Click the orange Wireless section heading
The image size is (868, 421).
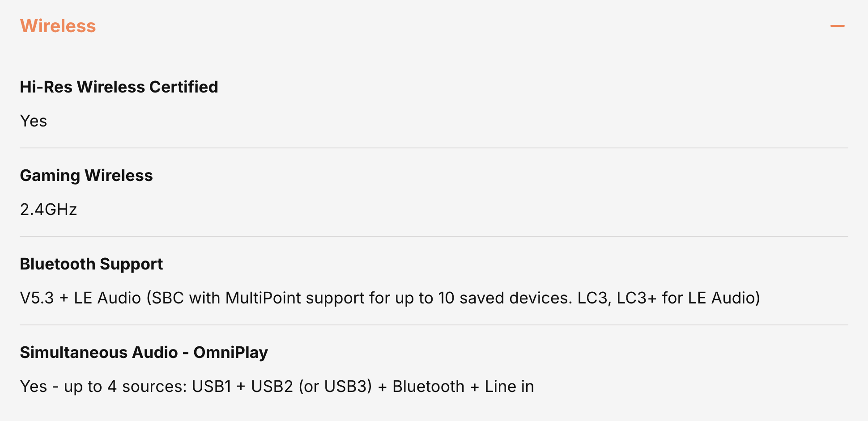58,26
